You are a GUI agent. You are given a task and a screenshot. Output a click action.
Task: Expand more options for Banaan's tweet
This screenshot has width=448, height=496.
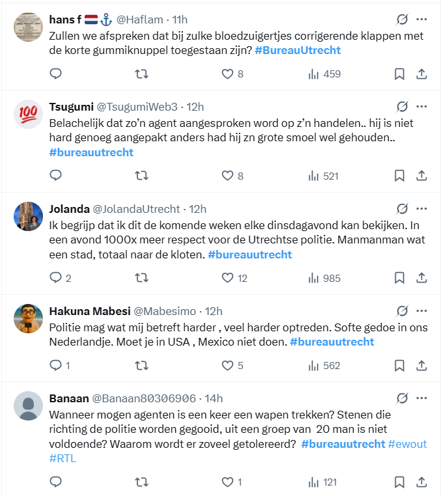tap(422, 398)
